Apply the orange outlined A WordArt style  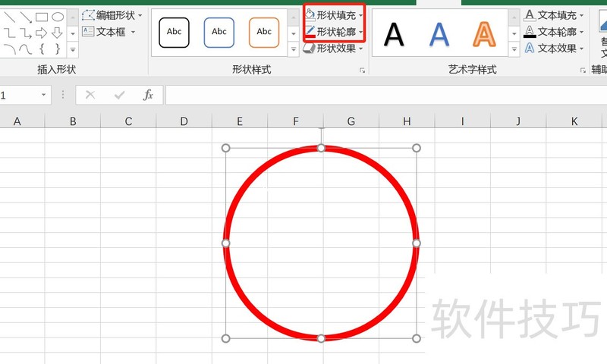(x=484, y=34)
